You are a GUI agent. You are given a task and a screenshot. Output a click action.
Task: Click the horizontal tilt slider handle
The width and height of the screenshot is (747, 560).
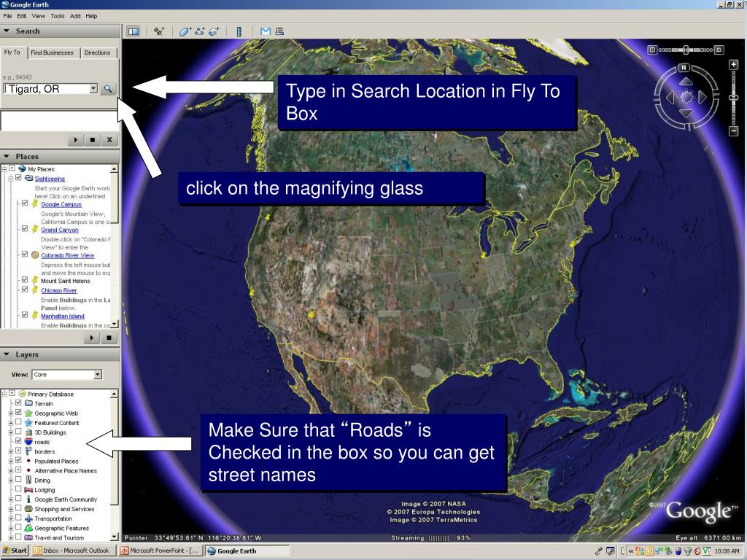[686, 50]
